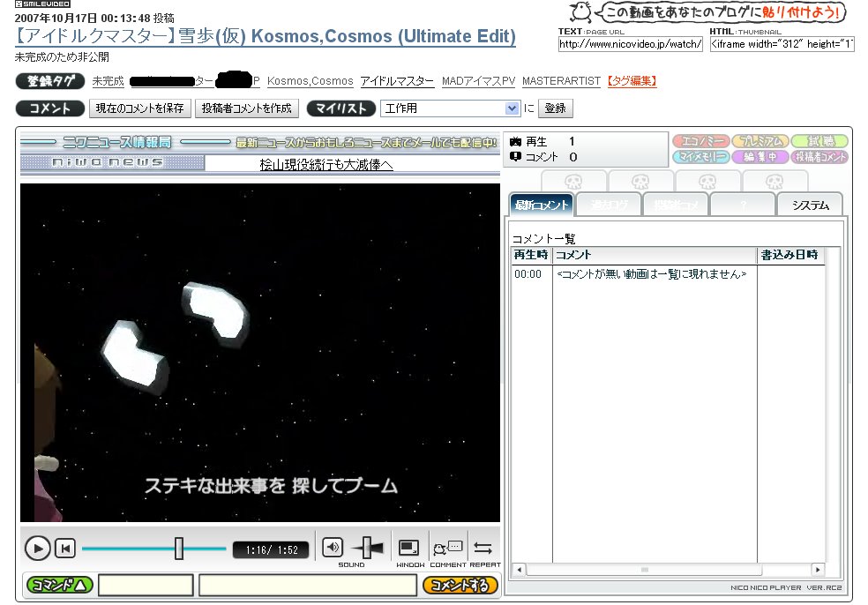The height and width of the screenshot is (605, 868).
Task: Click the blog paste banner with bird
Action: click(x=708, y=12)
